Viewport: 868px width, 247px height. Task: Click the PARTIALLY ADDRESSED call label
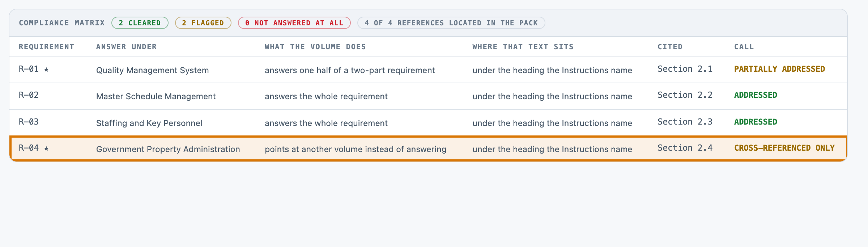779,69
